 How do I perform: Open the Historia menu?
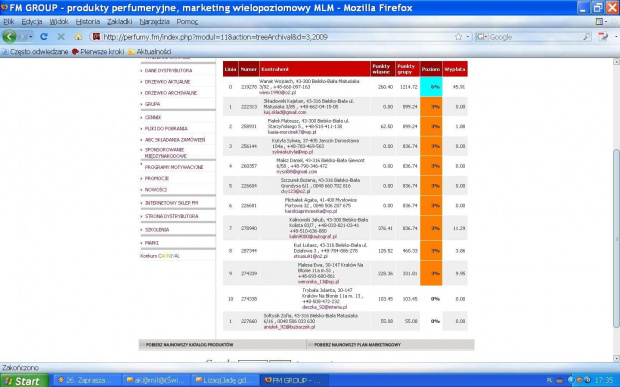(x=88, y=22)
